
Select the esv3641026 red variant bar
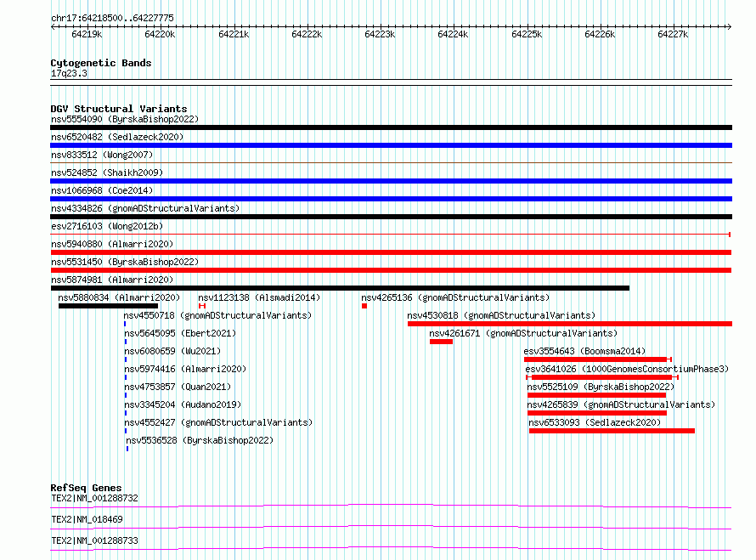[x=602, y=377]
